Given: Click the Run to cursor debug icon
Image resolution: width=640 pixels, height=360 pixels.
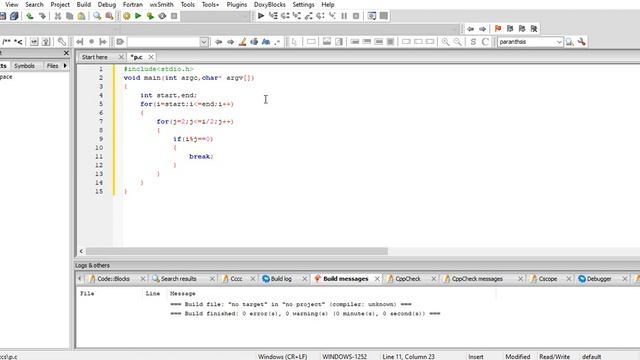Looking at the screenshot, I should pos(273,16).
